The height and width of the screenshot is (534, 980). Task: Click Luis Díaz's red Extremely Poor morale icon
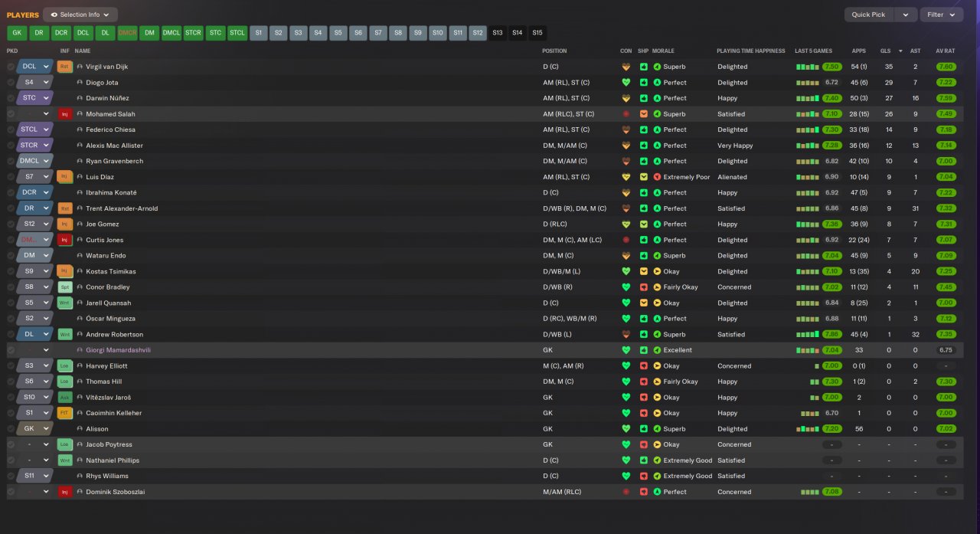(657, 177)
